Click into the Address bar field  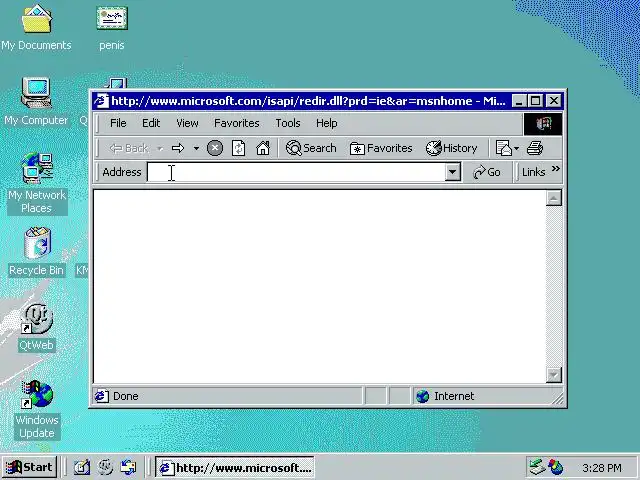coord(296,172)
